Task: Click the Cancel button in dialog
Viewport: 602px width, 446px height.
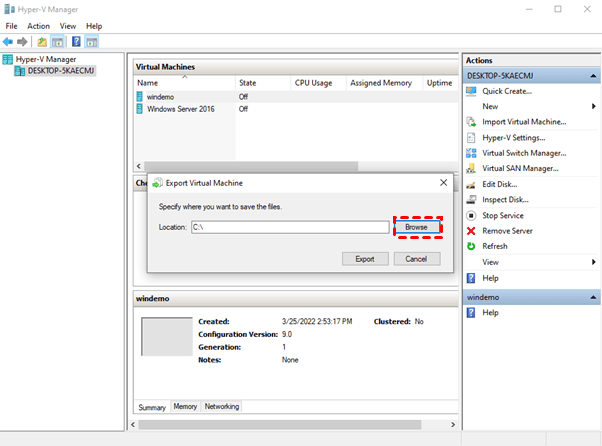Action: pos(417,259)
